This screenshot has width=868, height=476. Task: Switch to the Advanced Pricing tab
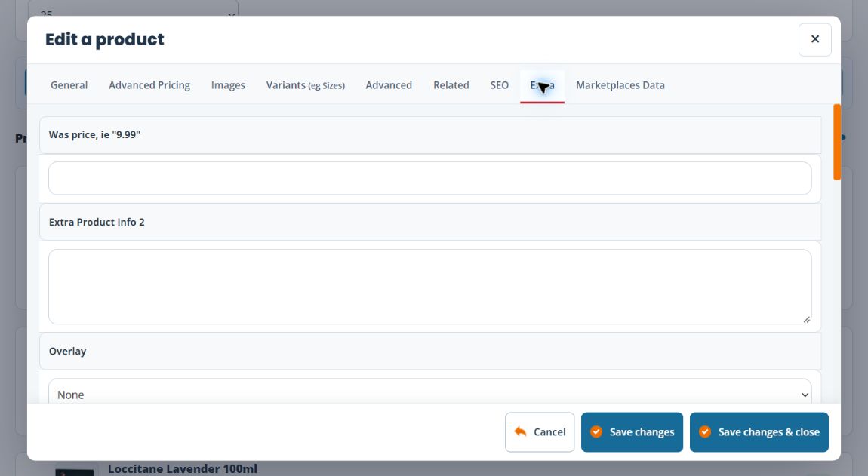[x=149, y=85]
